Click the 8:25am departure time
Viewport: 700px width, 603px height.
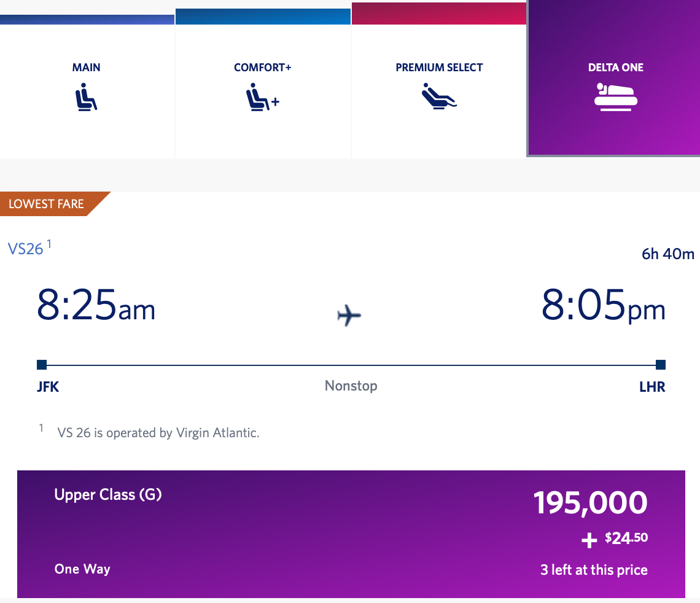(x=96, y=305)
